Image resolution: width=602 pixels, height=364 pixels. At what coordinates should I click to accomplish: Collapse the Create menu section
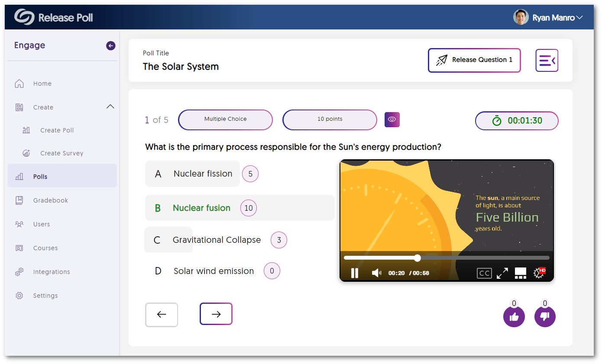pos(110,107)
